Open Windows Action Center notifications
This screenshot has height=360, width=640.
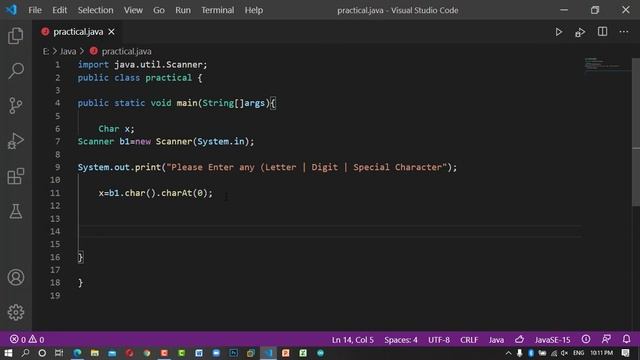(625, 353)
